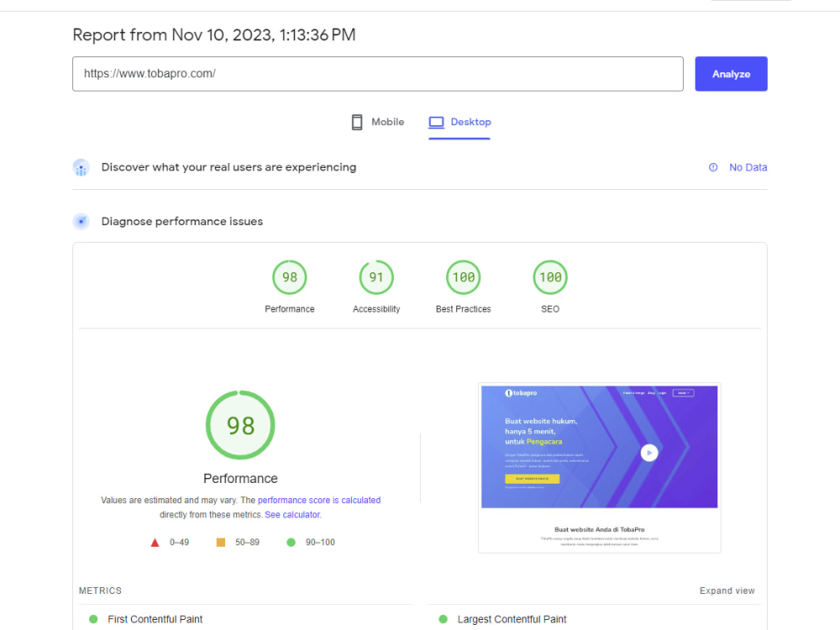The height and width of the screenshot is (630, 840).
Task: Click the First Contentful Paint metric
Action: [x=155, y=619]
